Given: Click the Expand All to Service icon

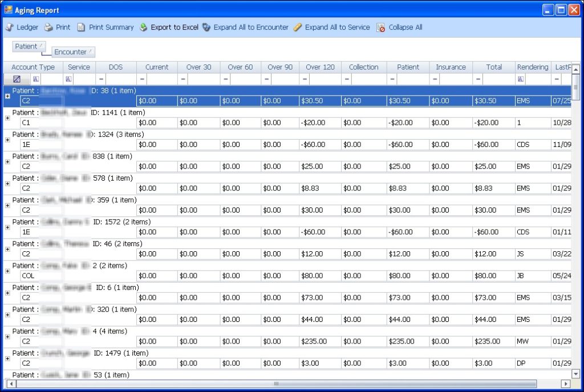Looking at the screenshot, I should click(x=297, y=27).
